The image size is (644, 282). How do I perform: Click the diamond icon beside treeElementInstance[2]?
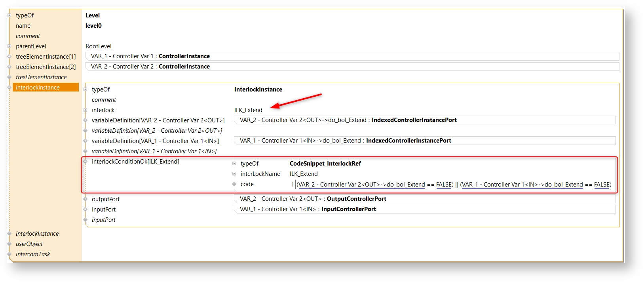pos(9,67)
